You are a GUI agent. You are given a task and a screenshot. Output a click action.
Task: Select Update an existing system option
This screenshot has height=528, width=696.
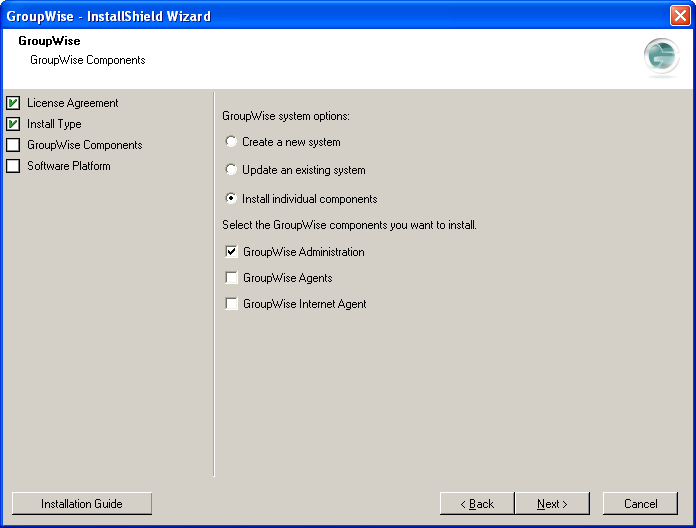click(x=231, y=169)
